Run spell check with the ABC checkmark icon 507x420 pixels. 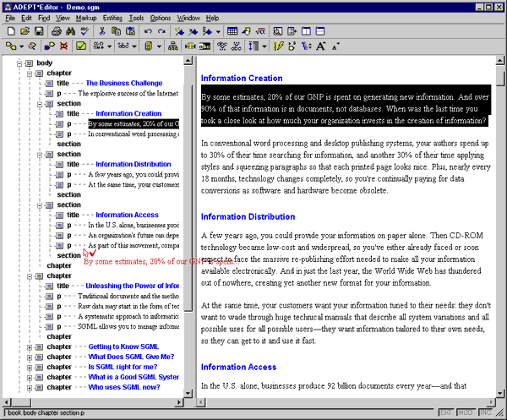pos(84,31)
